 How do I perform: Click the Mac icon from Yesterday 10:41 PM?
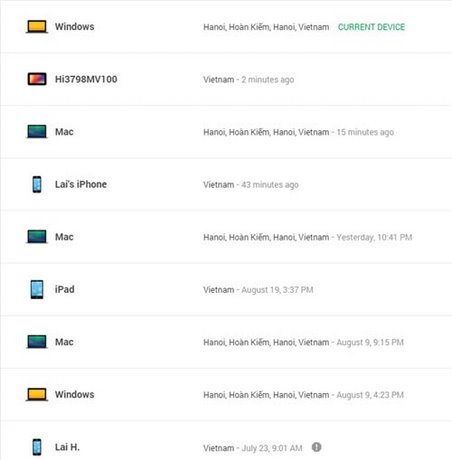(x=37, y=237)
